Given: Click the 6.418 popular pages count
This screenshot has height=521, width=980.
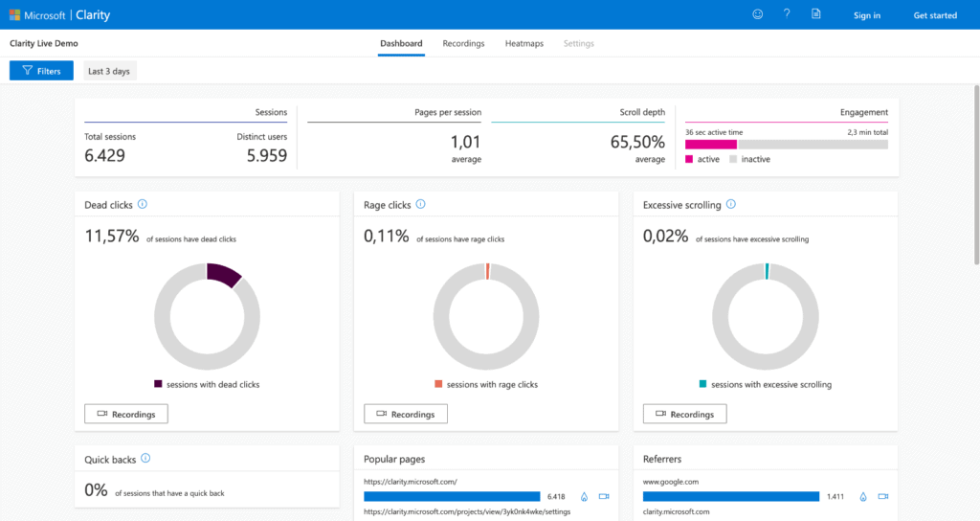Looking at the screenshot, I should pyautogui.click(x=556, y=497).
